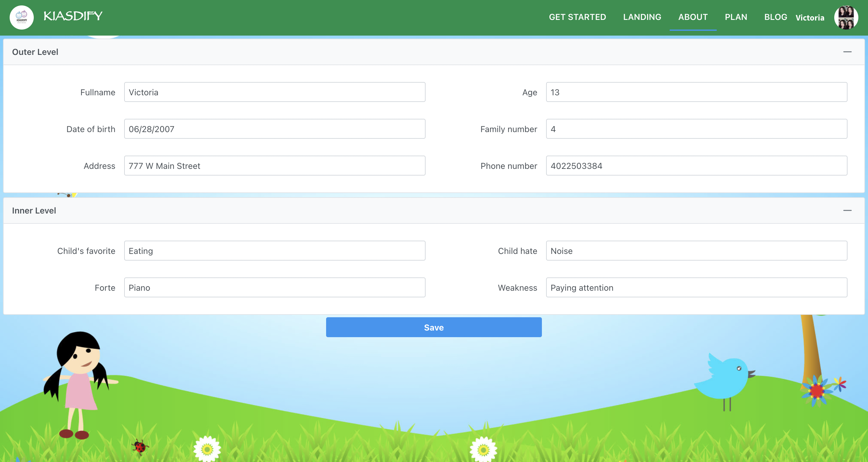868x462 pixels.
Task: Open the Plan navigation item
Action: [736, 17]
